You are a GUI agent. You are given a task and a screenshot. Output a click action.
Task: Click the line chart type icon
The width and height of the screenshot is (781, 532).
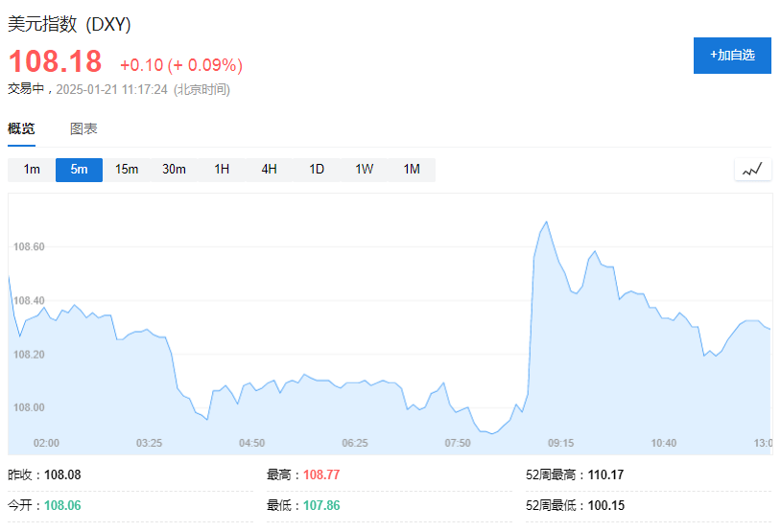(752, 170)
